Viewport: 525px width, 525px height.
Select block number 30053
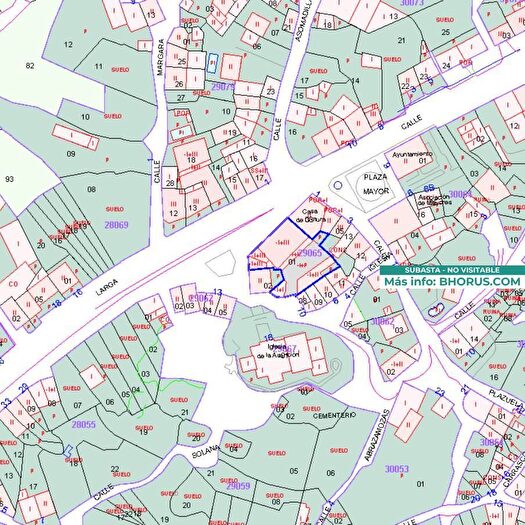(397, 469)
